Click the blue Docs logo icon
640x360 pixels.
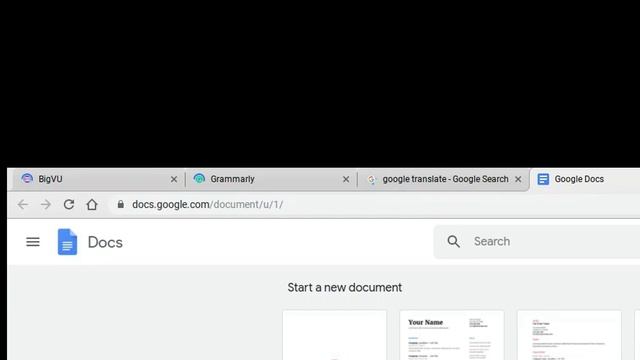[67, 242]
